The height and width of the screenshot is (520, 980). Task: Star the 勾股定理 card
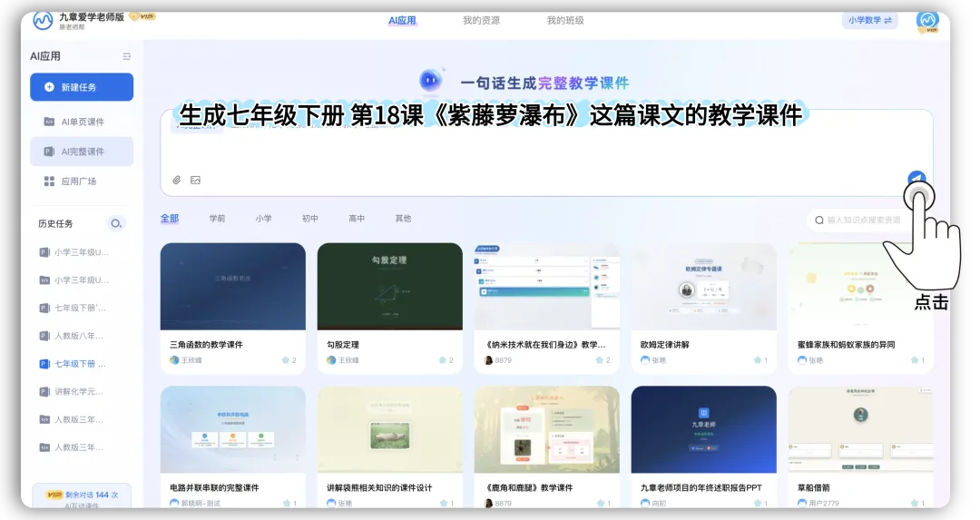tap(443, 360)
